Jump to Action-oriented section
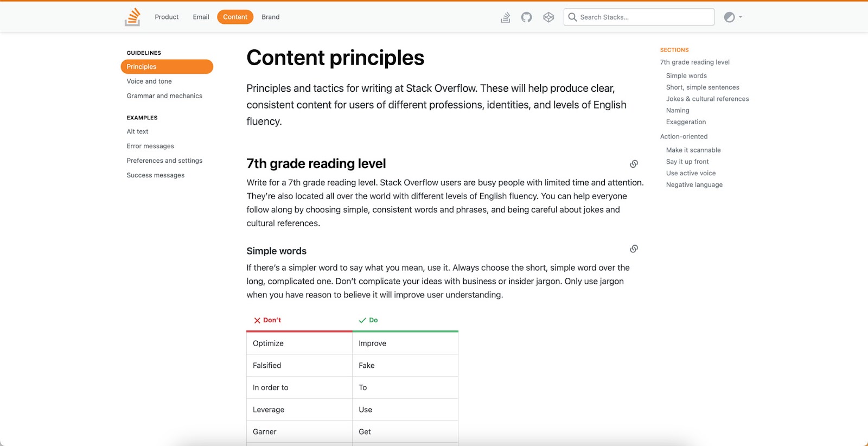The height and width of the screenshot is (446, 868). point(684,137)
